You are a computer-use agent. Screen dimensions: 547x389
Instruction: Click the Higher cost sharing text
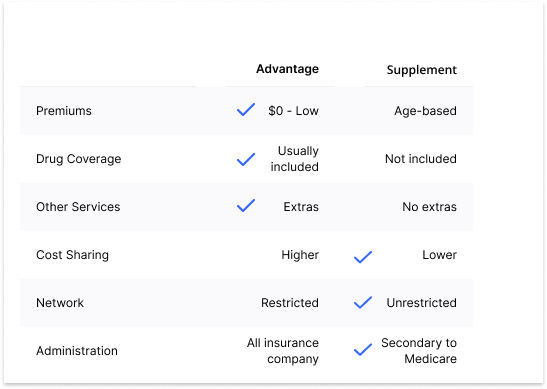tap(300, 255)
